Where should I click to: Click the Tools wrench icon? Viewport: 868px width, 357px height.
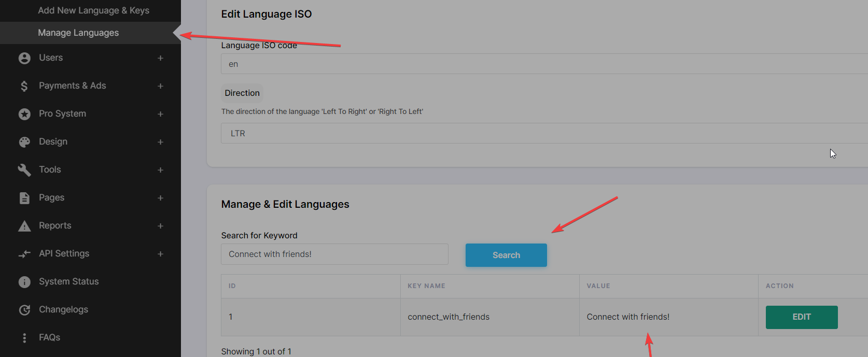pos(24,170)
